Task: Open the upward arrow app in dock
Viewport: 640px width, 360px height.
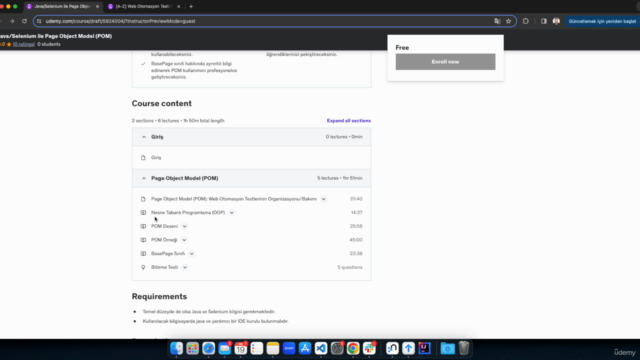Action: pos(408,348)
